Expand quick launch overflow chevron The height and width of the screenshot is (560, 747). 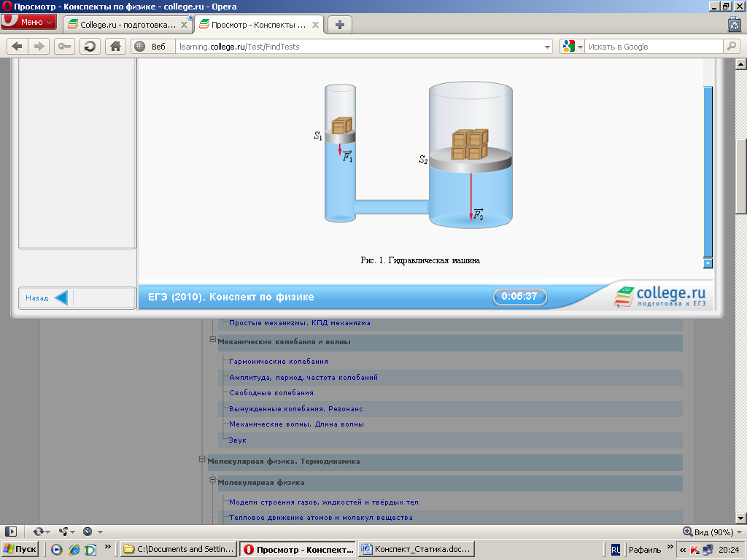click(108, 547)
